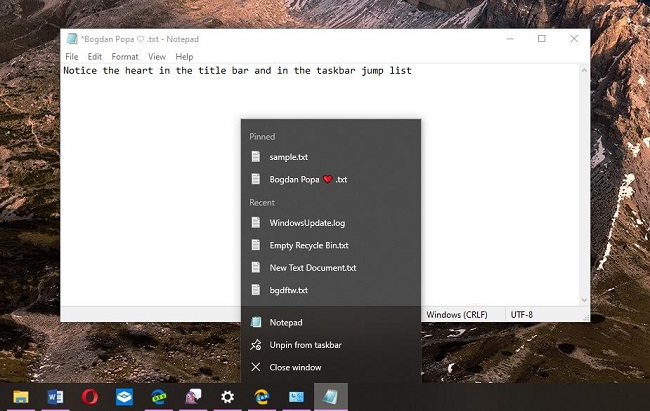This screenshot has width=650, height=411.
Task: Open recent New Text Document.txt
Action: [331, 268]
